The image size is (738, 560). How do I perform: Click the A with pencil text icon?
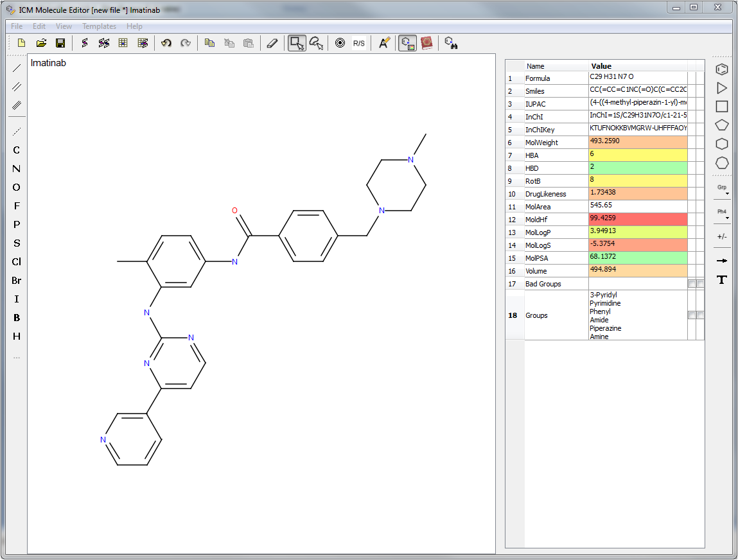384,43
